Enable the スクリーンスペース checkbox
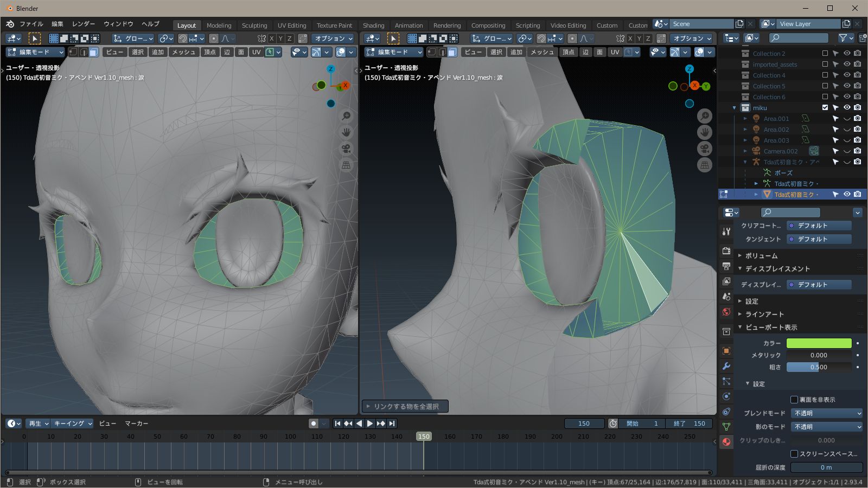The width and height of the screenshot is (868, 488). click(x=794, y=454)
